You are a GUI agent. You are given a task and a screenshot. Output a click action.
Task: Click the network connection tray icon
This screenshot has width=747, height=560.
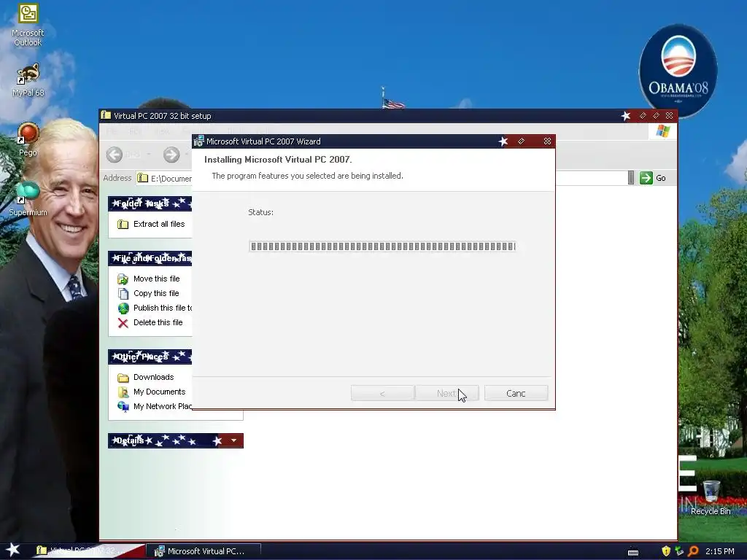[x=679, y=551]
